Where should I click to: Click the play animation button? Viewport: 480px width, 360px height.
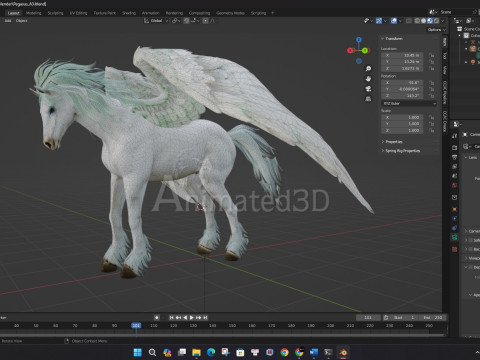[192, 318]
